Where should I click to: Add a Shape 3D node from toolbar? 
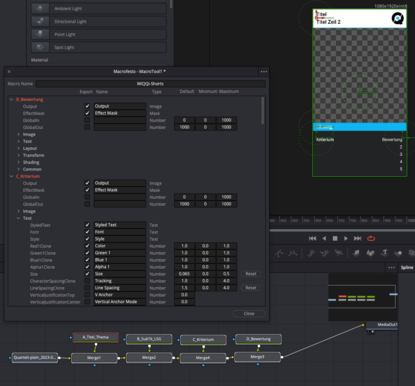tap(370, 253)
